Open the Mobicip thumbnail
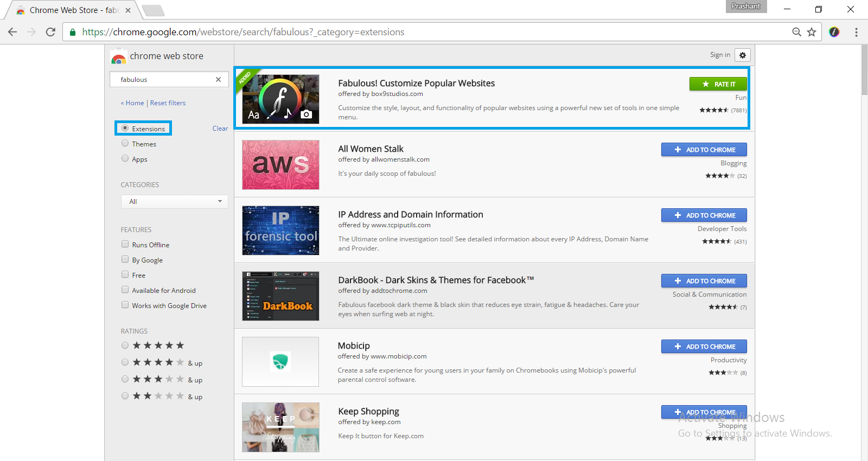 (280, 362)
